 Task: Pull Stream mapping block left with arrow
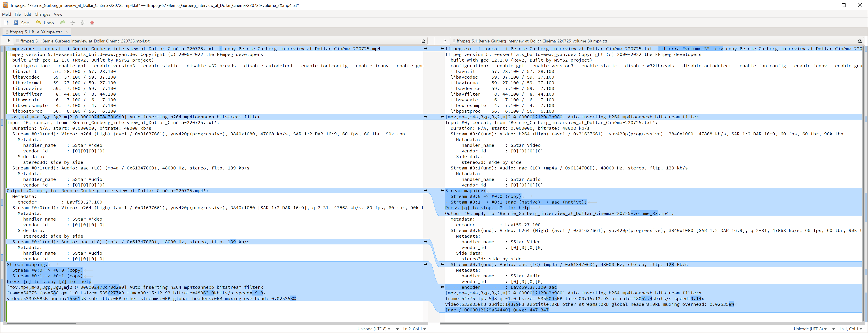click(442, 191)
